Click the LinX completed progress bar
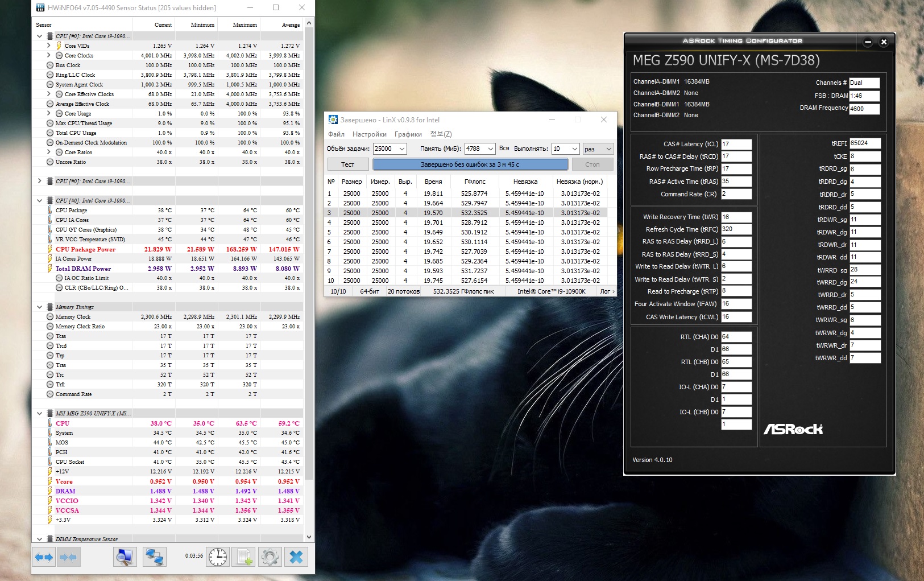 470,164
